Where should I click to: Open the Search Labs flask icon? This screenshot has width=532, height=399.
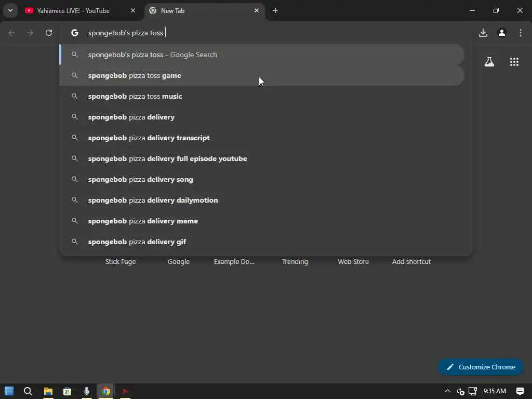[489, 62]
